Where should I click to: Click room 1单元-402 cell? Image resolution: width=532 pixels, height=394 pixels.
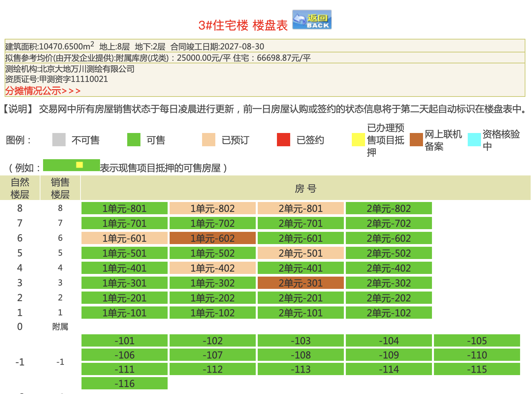tap(212, 268)
